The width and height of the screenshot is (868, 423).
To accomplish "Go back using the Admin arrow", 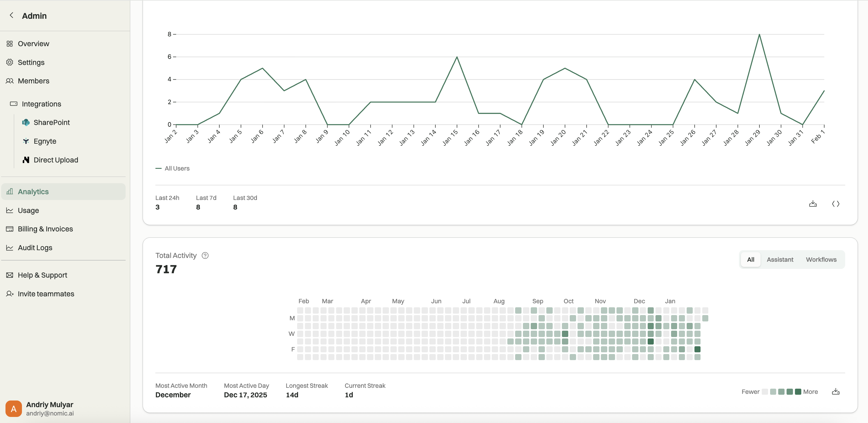I will (12, 16).
